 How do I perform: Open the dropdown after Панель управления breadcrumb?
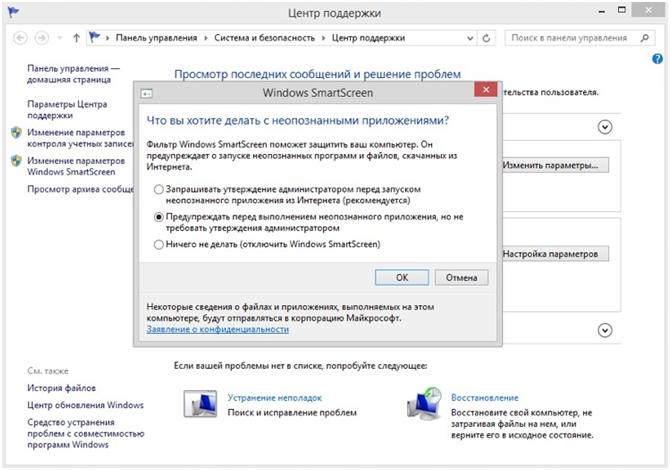[x=206, y=38]
